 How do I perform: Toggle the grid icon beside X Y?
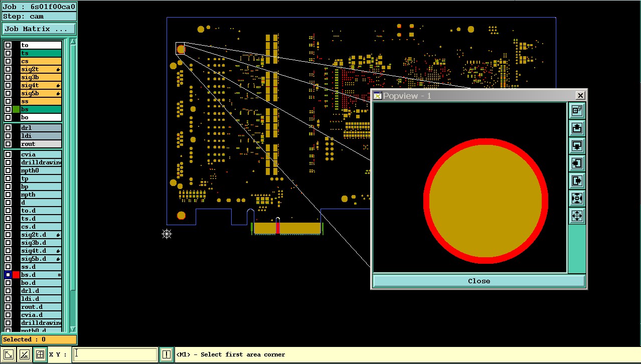40,354
